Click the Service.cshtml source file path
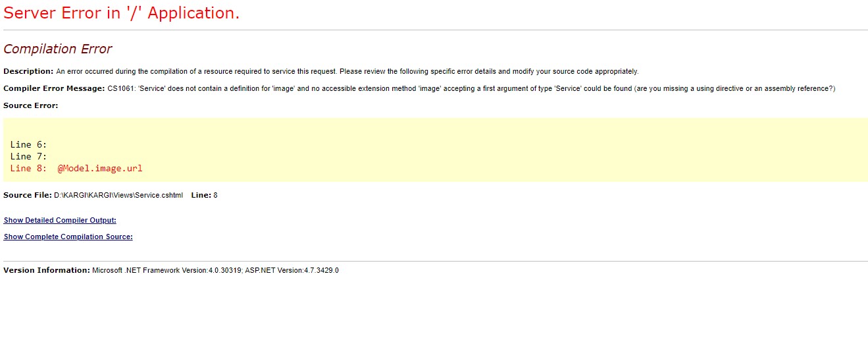 pyautogui.click(x=118, y=195)
